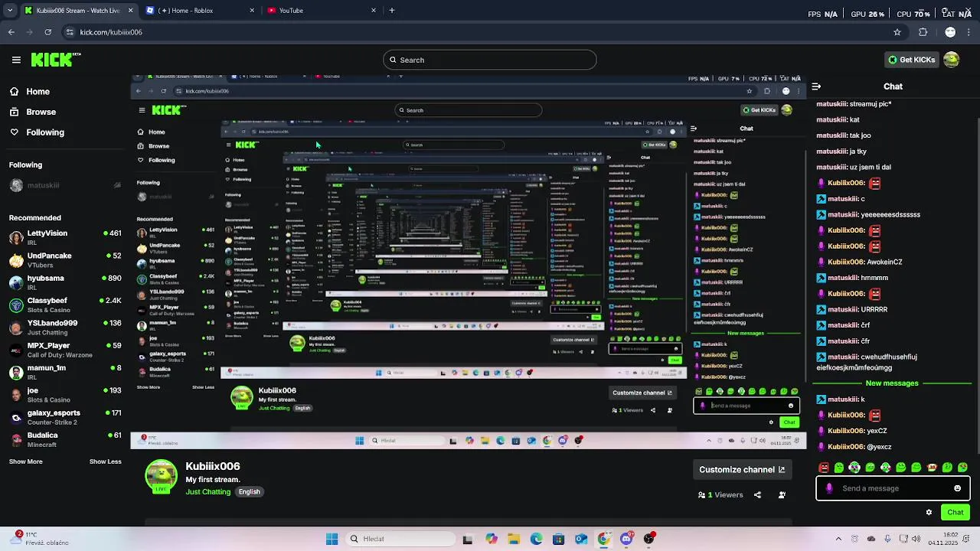Open followed channel matuskiii in sidebar
This screenshot has width=980, height=551.
(x=65, y=185)
